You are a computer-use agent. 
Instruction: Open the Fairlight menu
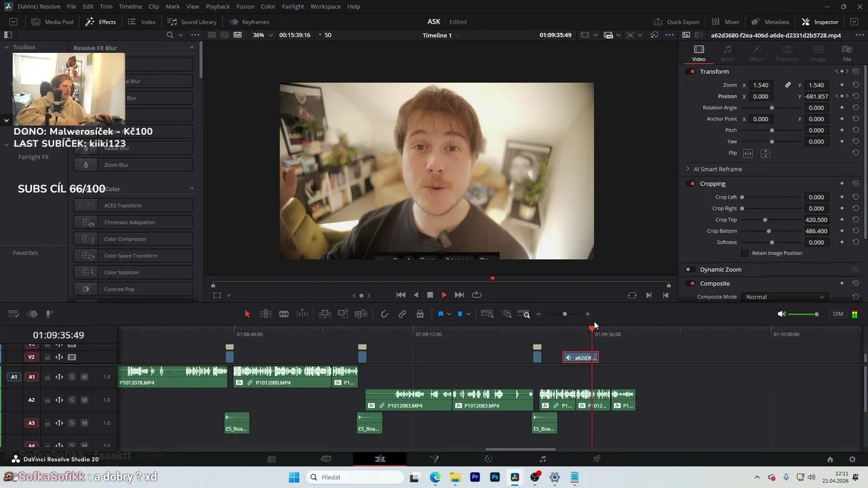click(293, 6)
